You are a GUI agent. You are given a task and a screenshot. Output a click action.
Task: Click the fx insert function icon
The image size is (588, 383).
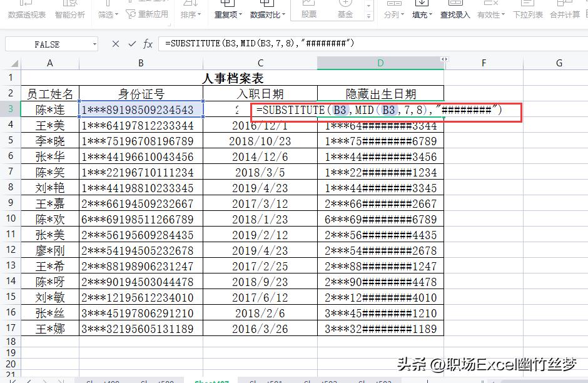(148, 44)
